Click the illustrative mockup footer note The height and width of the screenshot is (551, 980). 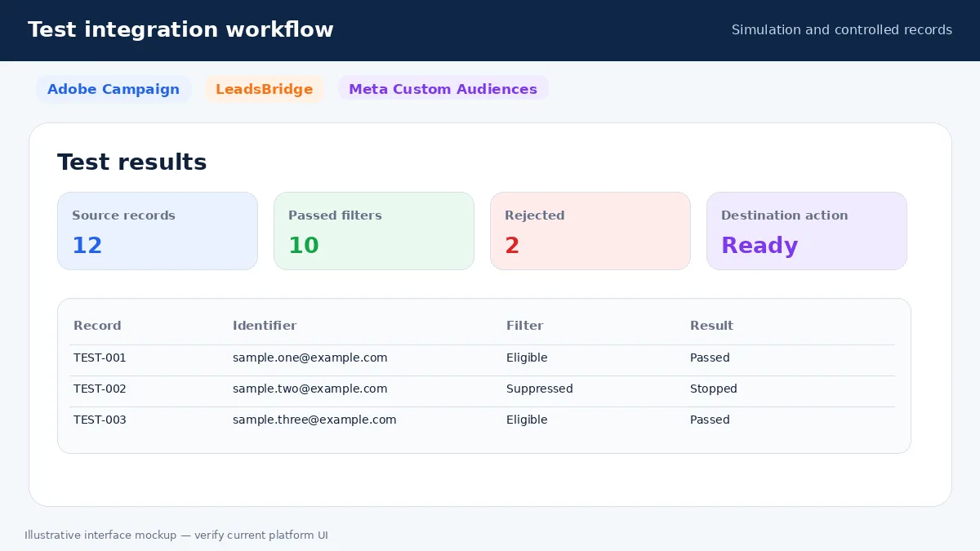click(176, 535)
